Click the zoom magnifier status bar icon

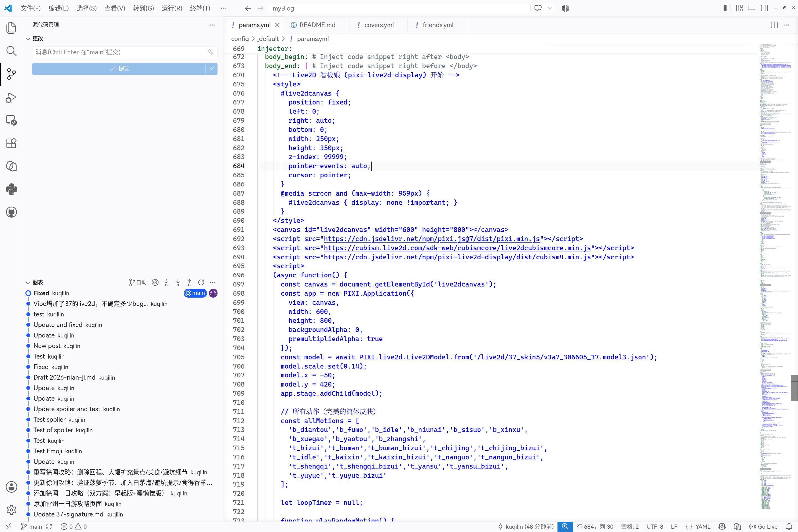coord(565,526)
